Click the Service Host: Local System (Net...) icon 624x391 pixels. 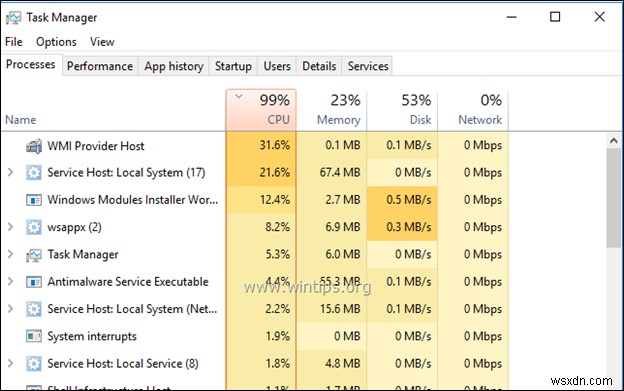[x=34, y=309]
